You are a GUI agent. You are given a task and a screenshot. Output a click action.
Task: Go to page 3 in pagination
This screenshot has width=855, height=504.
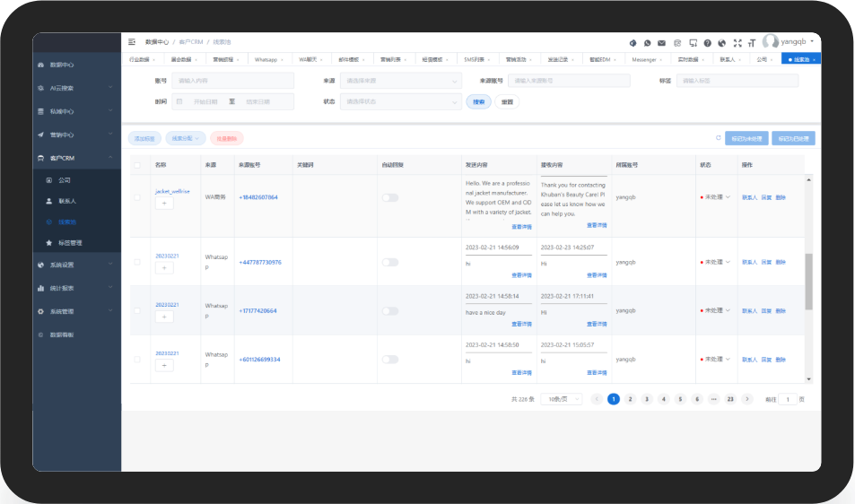click(x=647, y=399)
